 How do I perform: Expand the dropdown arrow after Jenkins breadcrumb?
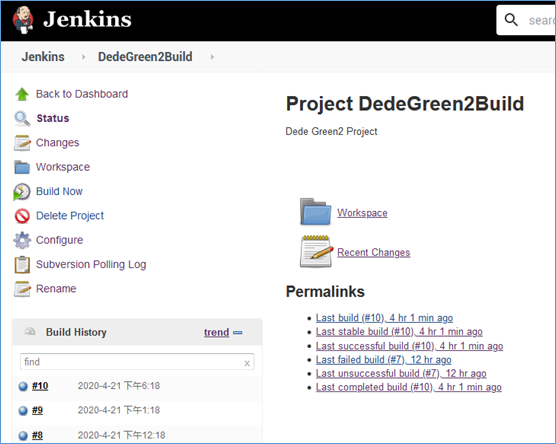[83, 57]
